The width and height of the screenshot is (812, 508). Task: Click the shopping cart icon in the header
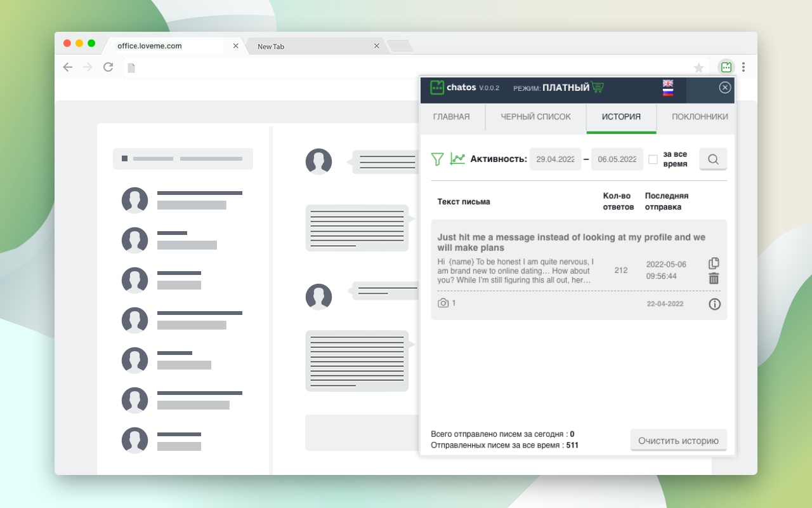pos(598,88)
